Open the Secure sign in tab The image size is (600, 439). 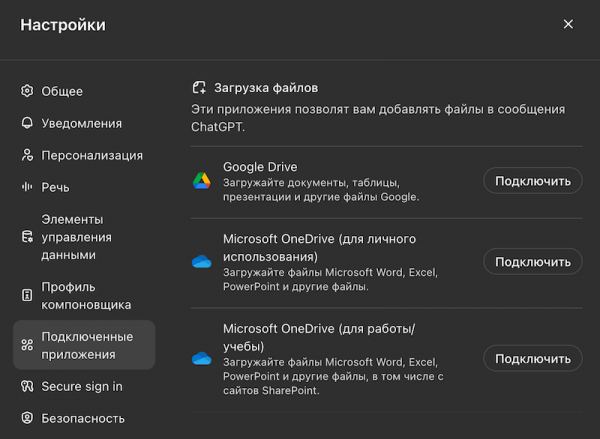84,386
